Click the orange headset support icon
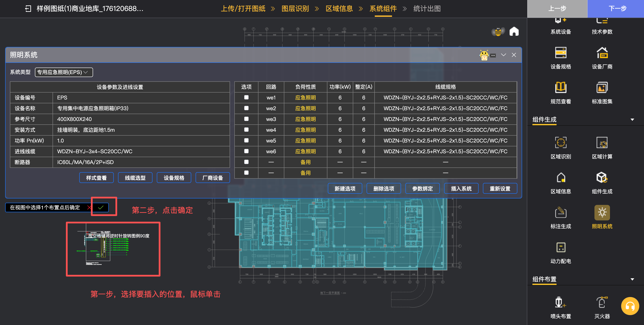The width and height of the screenshot is (644, 325). tap(630, 306)
